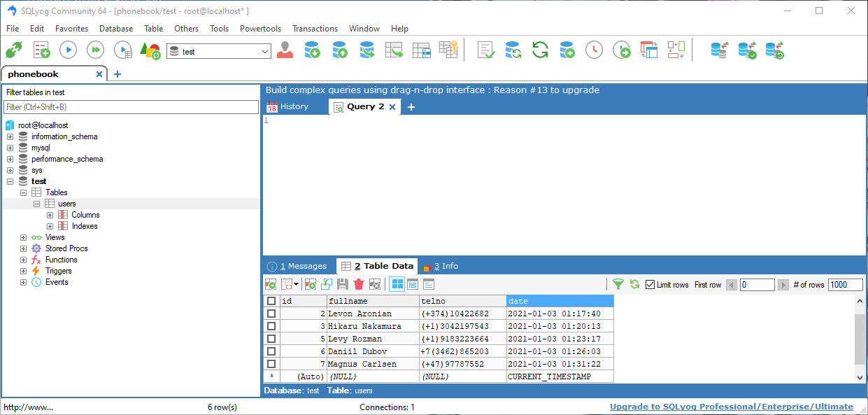Check the row box for Hikaru Nakamura
This screenshot has width=868, height=415.
pyautogui.click(x=271, y=326)
